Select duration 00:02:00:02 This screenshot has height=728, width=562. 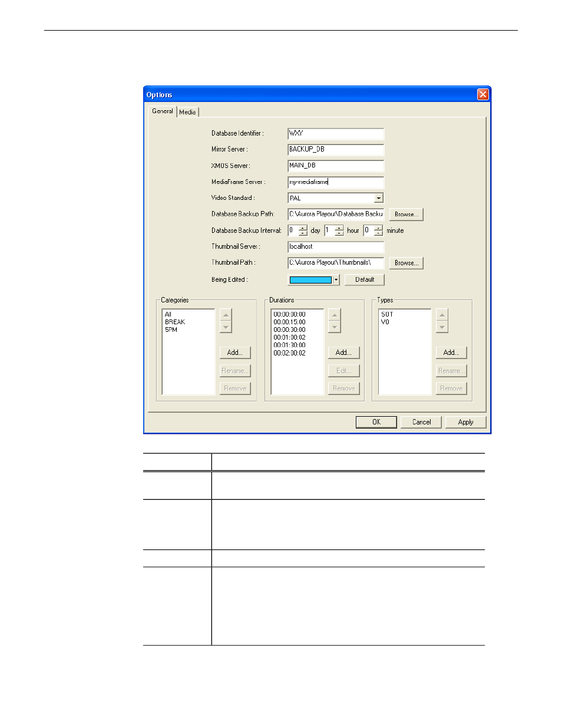tap(289, 353)
